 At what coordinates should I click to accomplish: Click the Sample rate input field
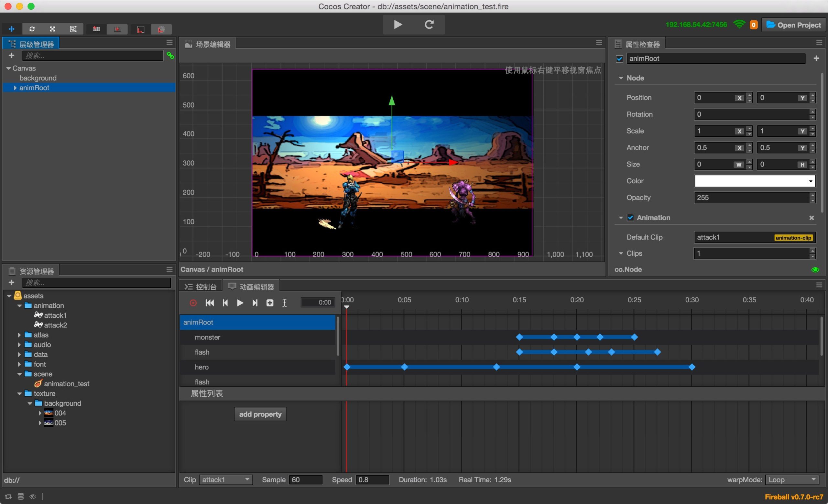point(305,479)
